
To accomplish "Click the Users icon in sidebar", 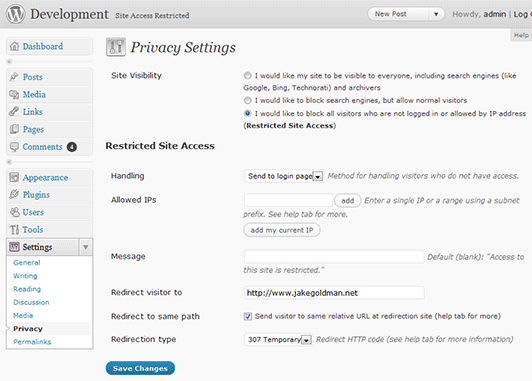I will [x=14, y=212].
